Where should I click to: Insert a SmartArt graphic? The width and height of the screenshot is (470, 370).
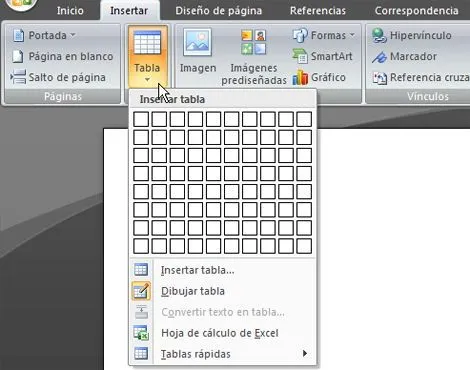click(322, 56)
